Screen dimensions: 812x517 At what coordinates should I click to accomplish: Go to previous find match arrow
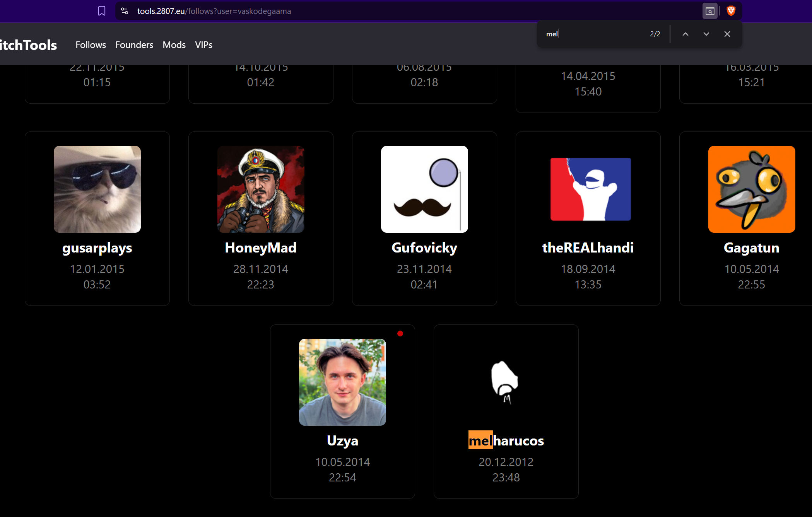685,34
